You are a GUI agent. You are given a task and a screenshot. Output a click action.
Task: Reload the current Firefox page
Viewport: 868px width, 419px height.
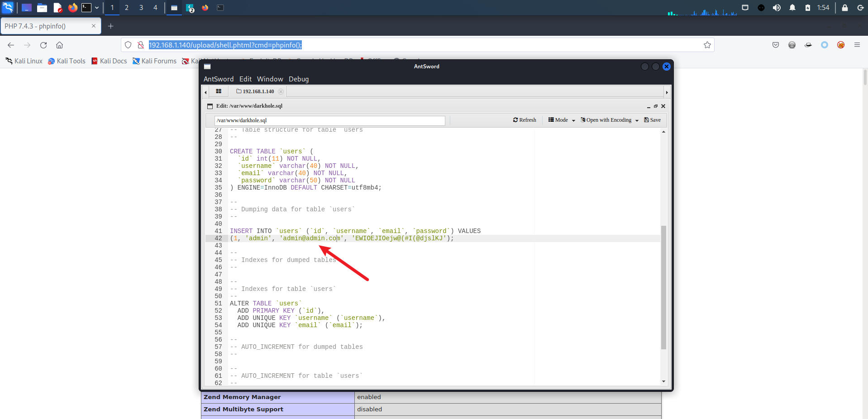[43, 45]
